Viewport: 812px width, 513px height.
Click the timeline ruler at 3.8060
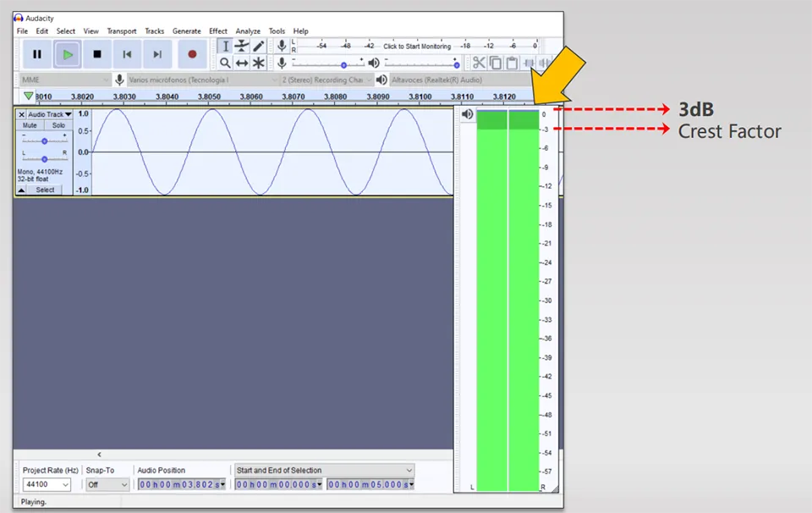click(x=251, y=97)
